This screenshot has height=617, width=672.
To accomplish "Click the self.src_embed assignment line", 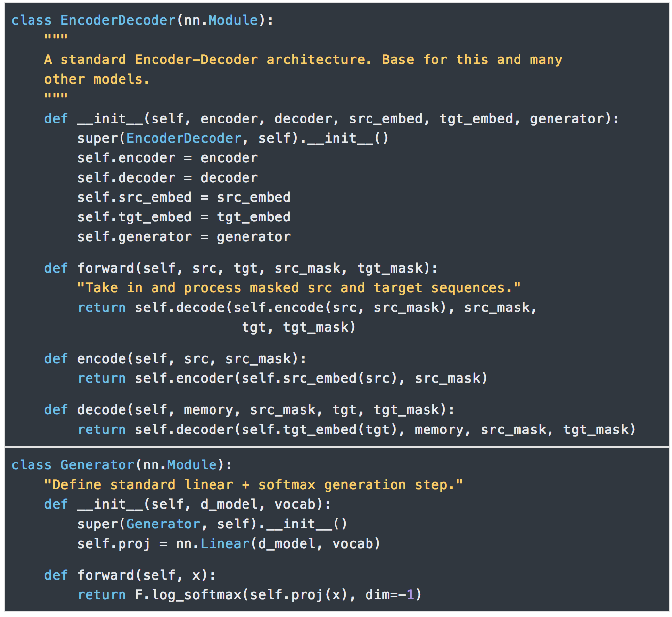I will 184,197.
